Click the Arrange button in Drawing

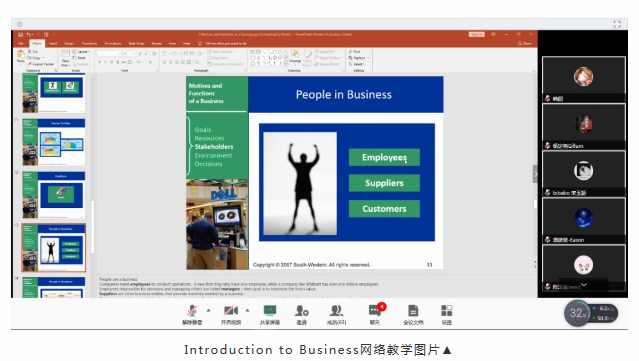pyautogui.click(x=295, y=57)
